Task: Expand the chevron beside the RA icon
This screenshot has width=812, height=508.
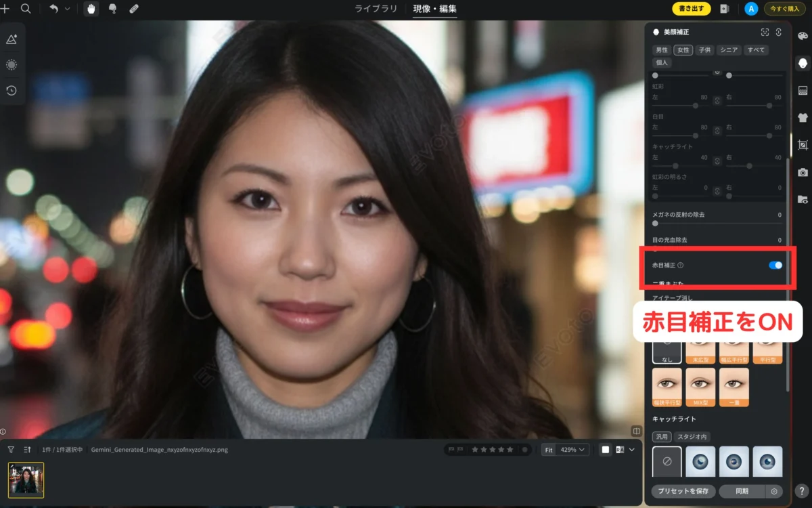Action: click(x=632, y=449)
